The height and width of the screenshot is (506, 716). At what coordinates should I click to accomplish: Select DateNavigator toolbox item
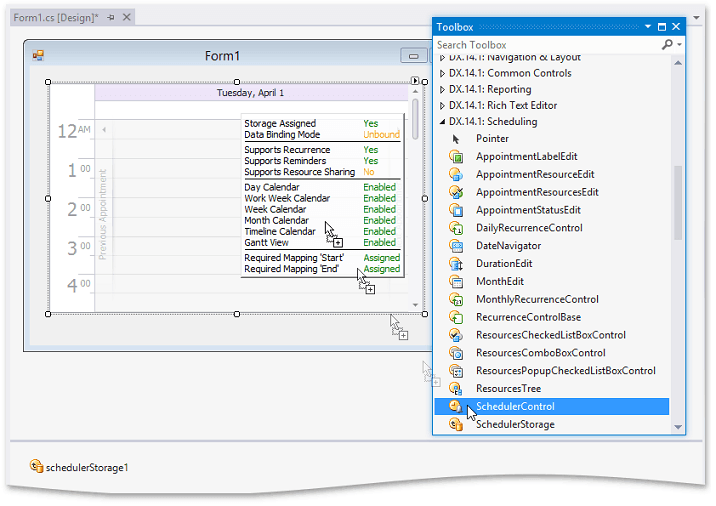click(x=508, y=246)
